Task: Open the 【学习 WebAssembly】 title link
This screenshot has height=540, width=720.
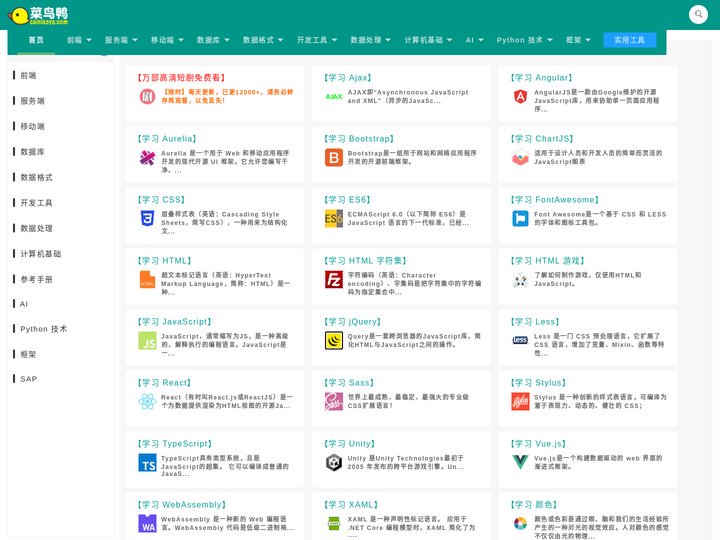Action: (x=182, y=505)
